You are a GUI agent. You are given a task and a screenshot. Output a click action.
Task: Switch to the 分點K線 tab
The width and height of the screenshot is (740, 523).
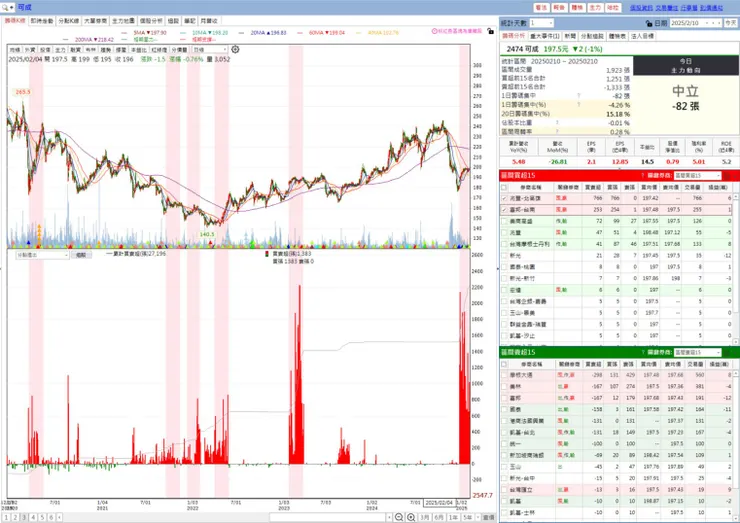coord(69,21)
